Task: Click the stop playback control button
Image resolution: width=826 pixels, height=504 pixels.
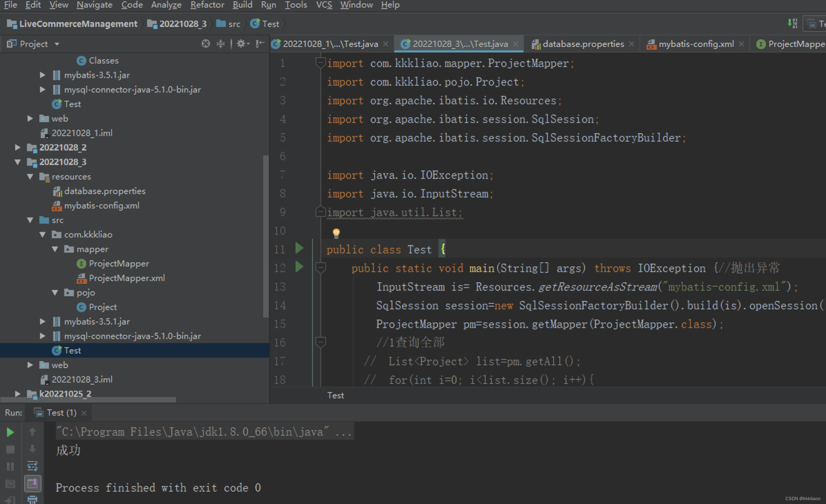Action: pyautogui.click(x=11, y=449)
